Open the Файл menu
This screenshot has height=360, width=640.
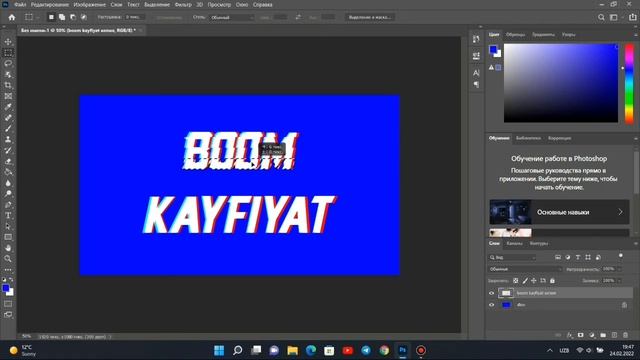(20, 5)
